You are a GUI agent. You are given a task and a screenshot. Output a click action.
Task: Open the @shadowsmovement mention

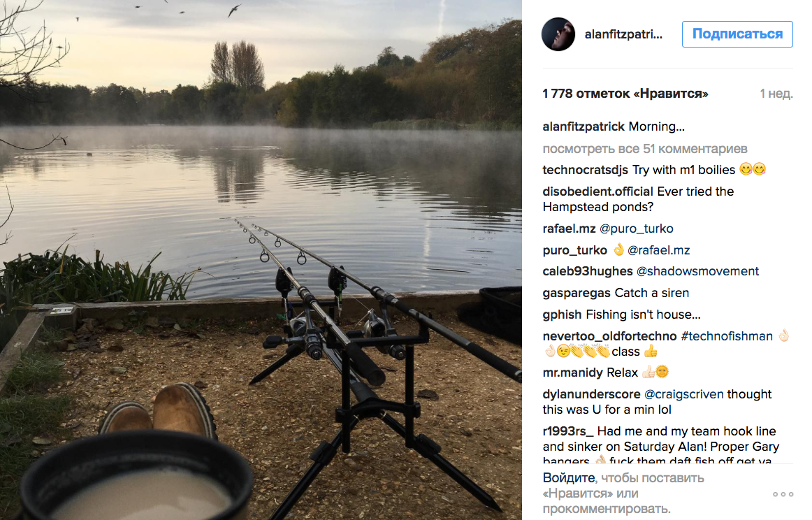(697, 271)
